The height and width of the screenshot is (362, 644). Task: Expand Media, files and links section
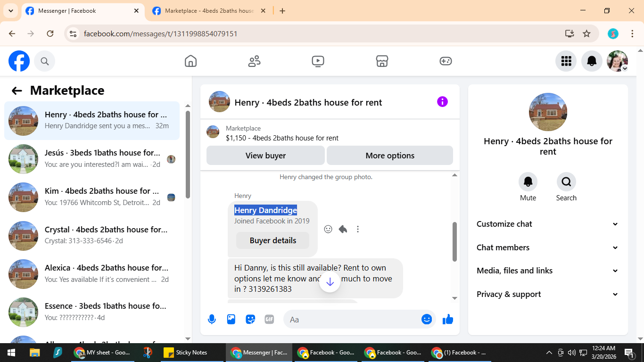(548, 271)
